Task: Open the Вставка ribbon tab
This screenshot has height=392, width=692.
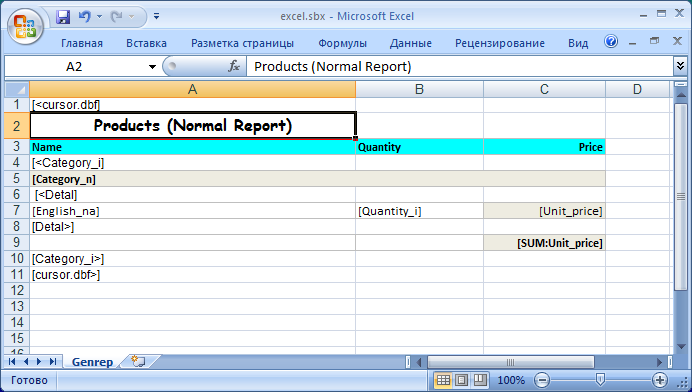Action: point(147,43)
